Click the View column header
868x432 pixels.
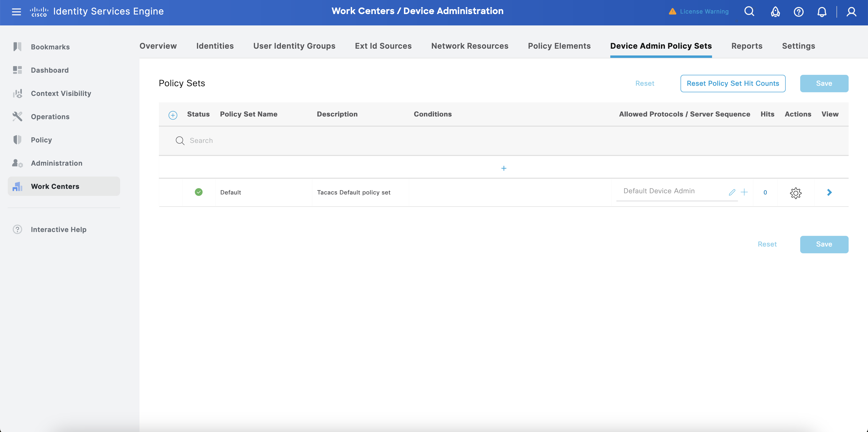[x=830, y=114]
